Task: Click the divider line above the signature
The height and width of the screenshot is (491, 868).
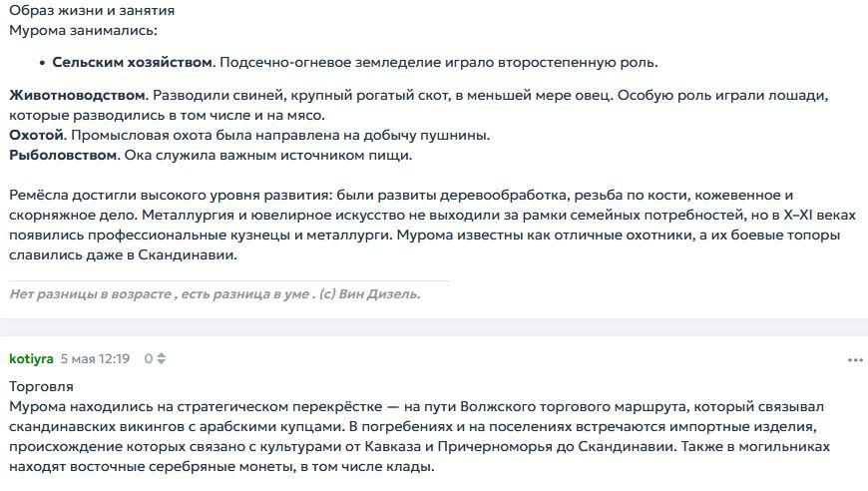Action: tap(229, 281)
